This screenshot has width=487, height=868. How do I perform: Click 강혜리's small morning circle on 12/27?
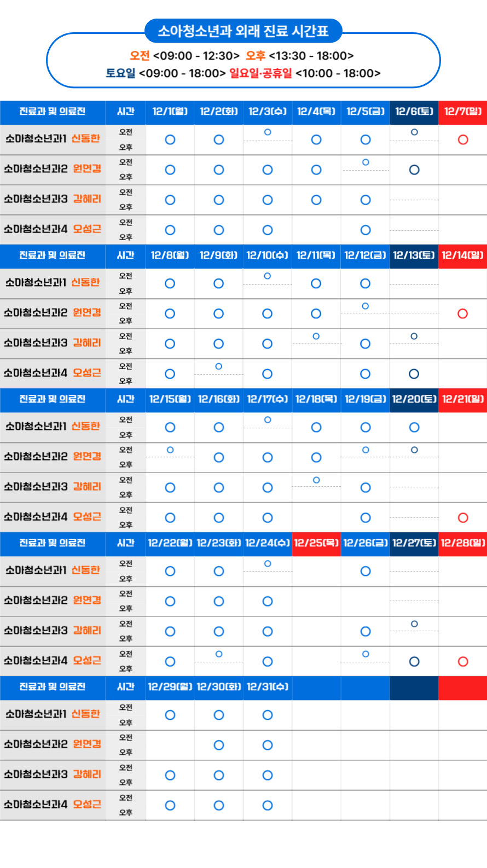point(414,624)
